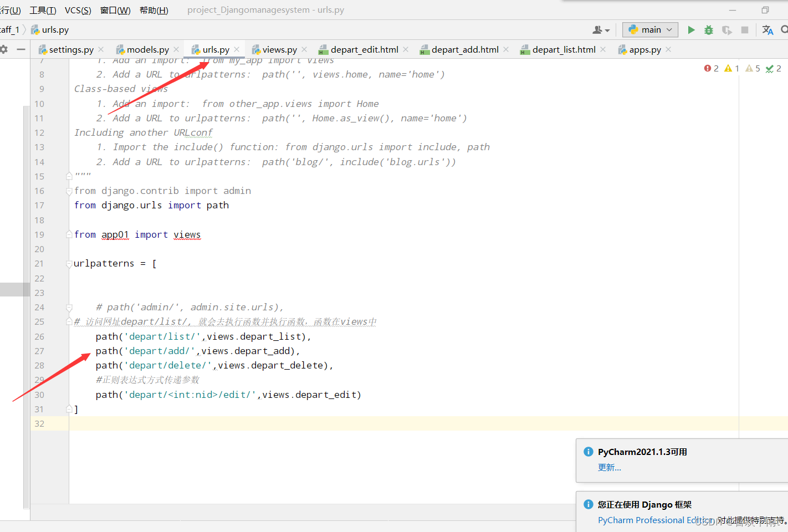Screen dimensions: 788x532
Task: Click the 更新... link in PyCharm notification
Action: point(609,468)
